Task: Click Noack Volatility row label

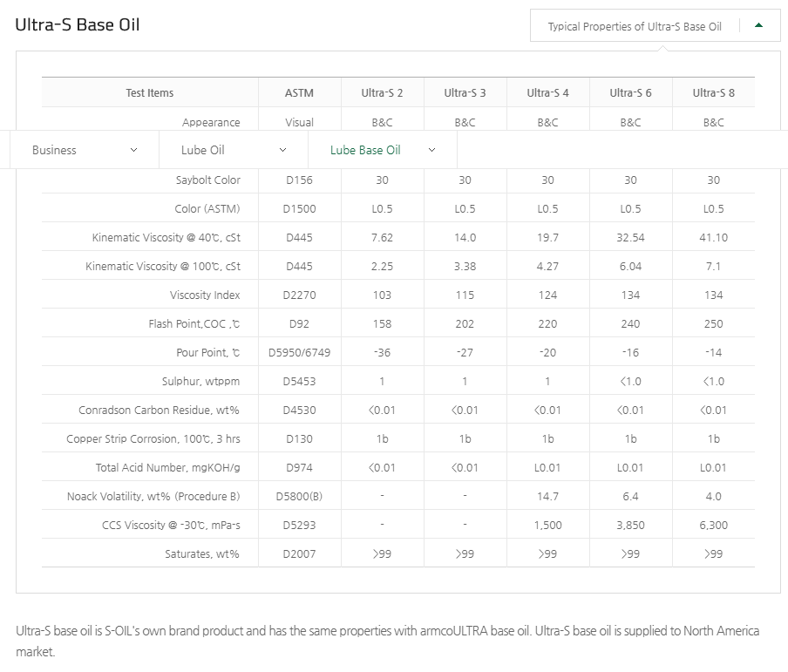Action: pos(153,496)
